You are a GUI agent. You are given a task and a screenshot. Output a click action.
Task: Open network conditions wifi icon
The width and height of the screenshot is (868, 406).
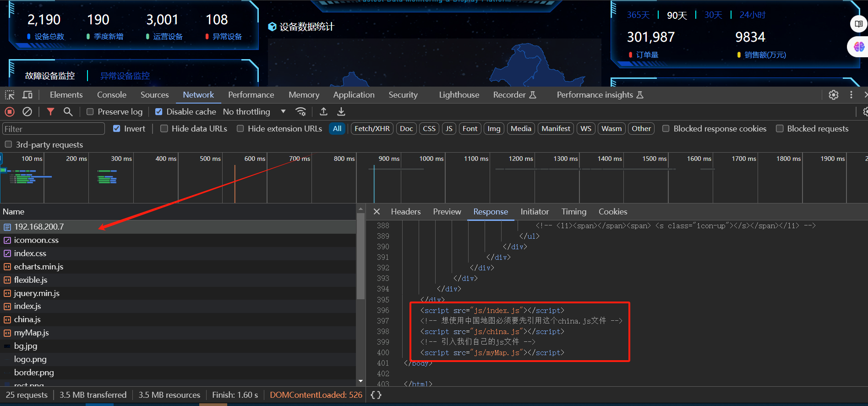(x=301, y=111)
